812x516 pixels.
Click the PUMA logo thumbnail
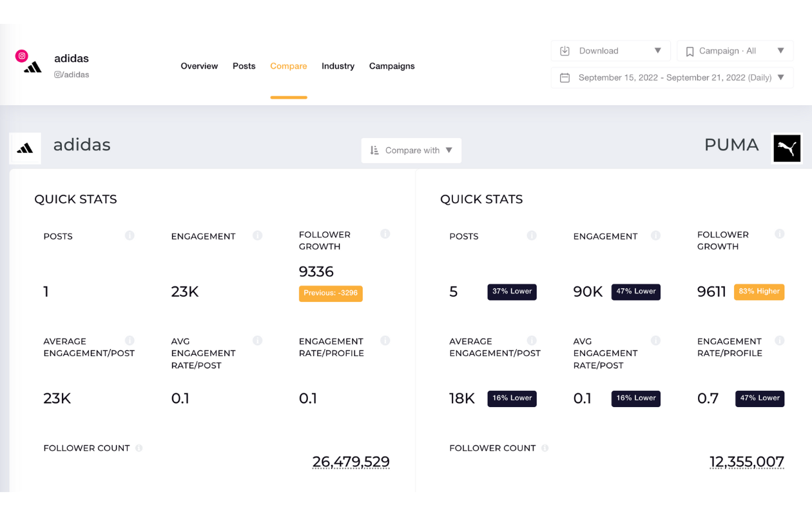[787, 148]
